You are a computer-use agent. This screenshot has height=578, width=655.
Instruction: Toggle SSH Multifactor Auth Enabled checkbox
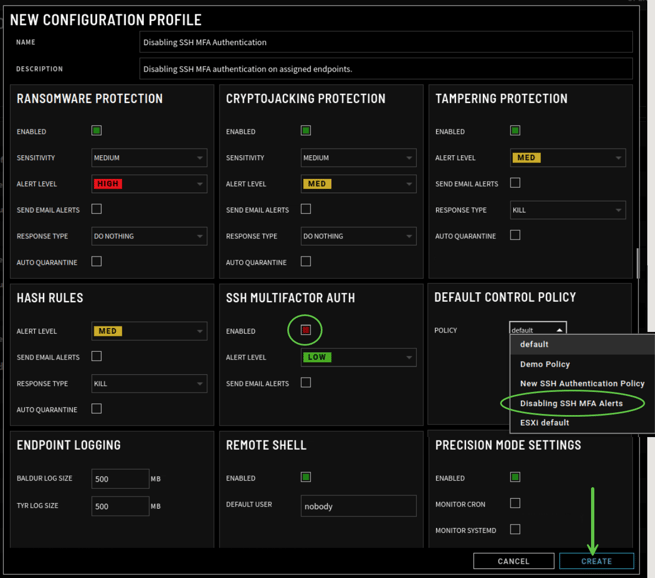(x=306, y=330)
